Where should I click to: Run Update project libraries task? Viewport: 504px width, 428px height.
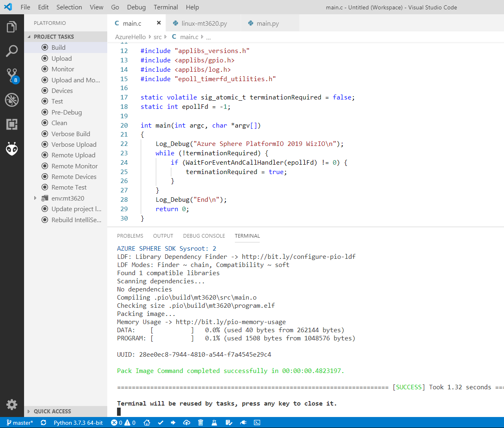click(66, 209)
